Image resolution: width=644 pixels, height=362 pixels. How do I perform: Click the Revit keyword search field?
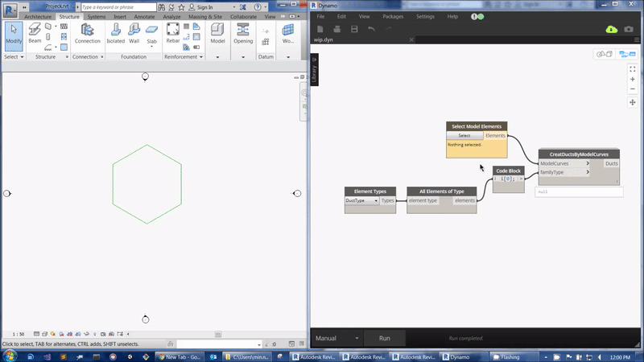[119, 6]
